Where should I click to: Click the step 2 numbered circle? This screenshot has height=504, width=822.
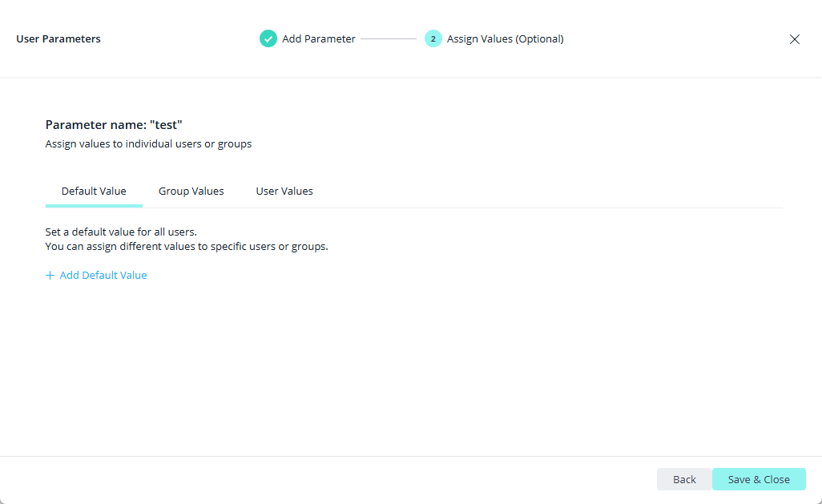click(433, 38)
